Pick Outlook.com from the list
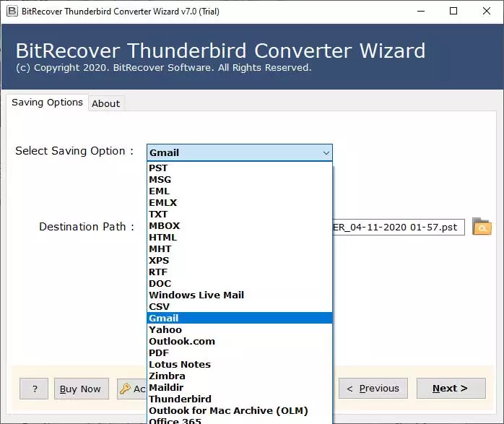The width and height of the screenshot is (504, 424). pos(240,341)
